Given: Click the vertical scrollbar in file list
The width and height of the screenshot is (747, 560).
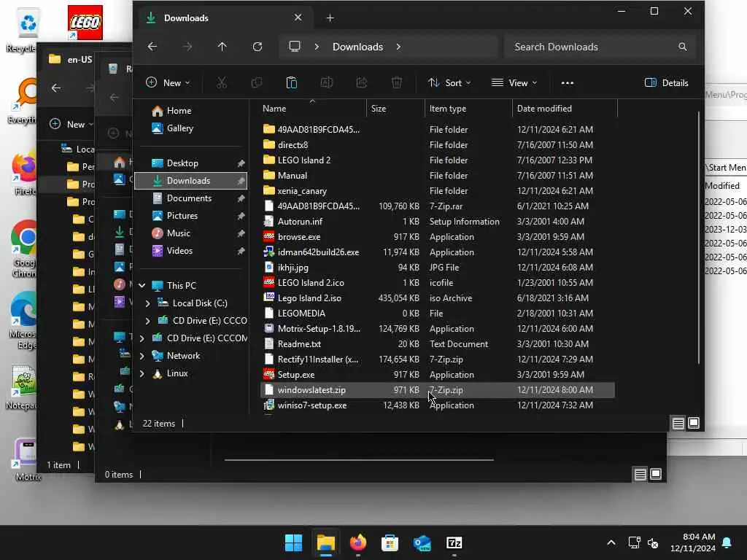Looking at the screenshot, I should coord(698,238).
